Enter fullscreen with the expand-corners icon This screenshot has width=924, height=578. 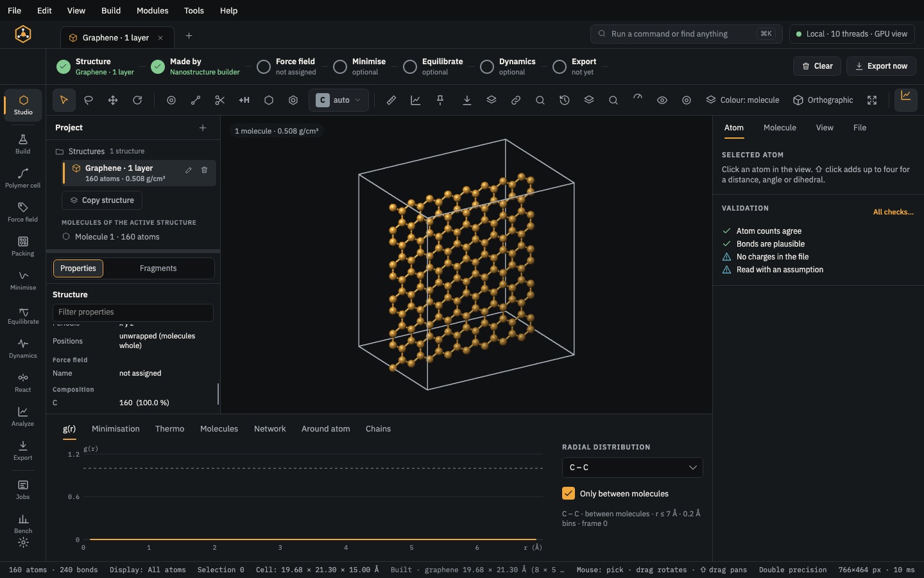pos(872,100)
